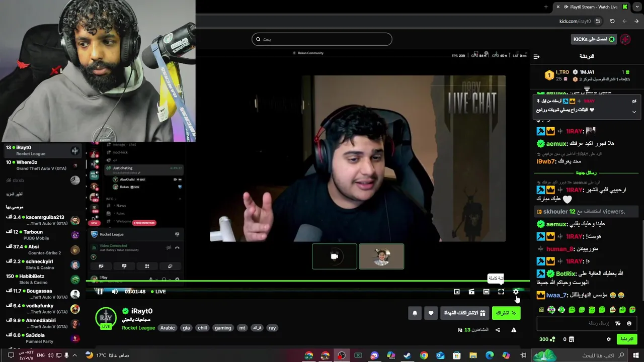
Task: Open Absi Counter-Strike 2 channel
Action: click(x=43, y=249)
